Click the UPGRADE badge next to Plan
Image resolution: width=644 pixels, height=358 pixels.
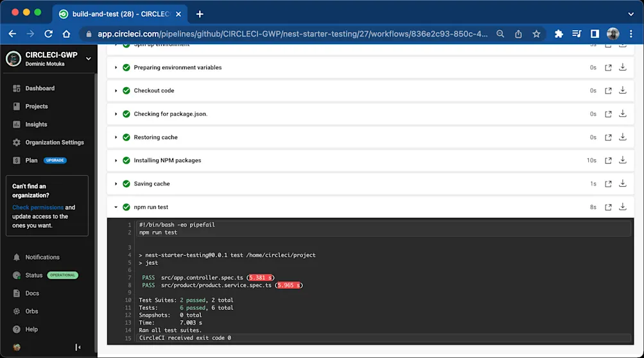tap(55, 160)
